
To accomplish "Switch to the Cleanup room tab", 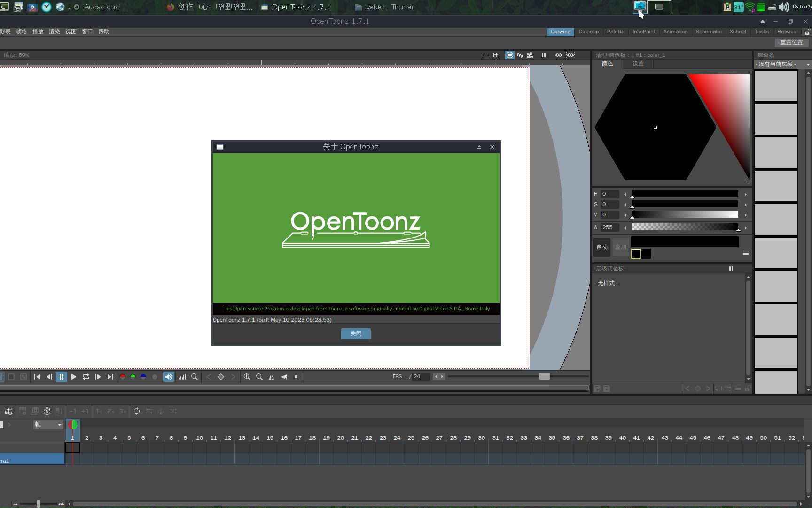I will (x=588, y=32).
